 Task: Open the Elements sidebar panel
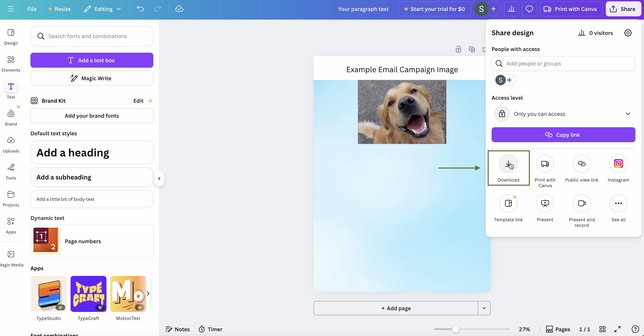point(11,64)
